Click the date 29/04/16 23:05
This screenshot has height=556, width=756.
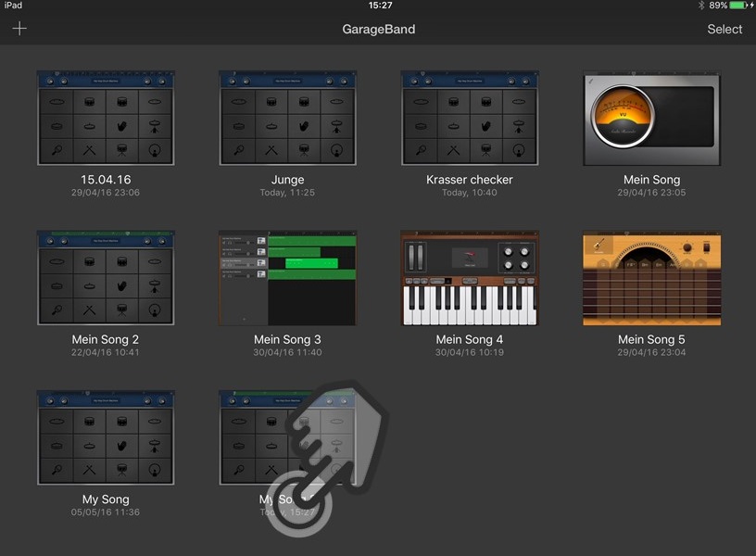(651, 193)
